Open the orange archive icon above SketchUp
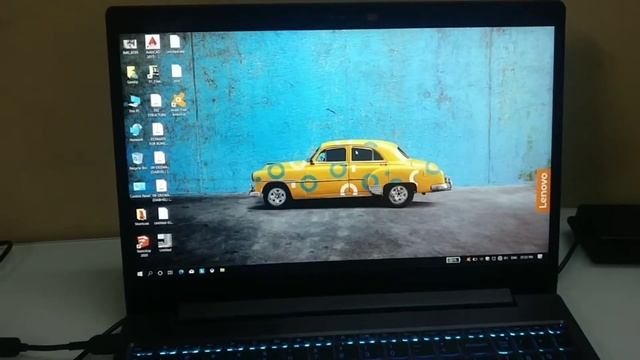Viewport: 640px width, 360px height. click(141, 217)
